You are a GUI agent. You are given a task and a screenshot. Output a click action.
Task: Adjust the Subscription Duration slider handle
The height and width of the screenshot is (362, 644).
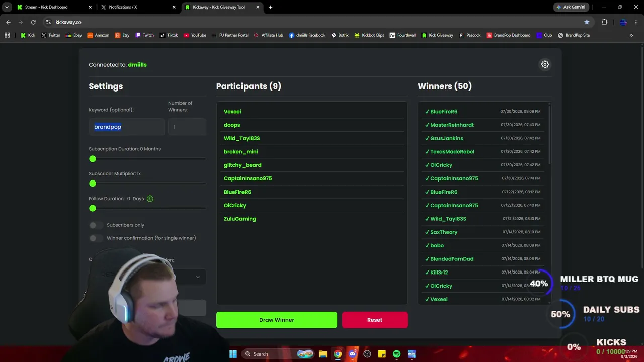pos(93,159)
